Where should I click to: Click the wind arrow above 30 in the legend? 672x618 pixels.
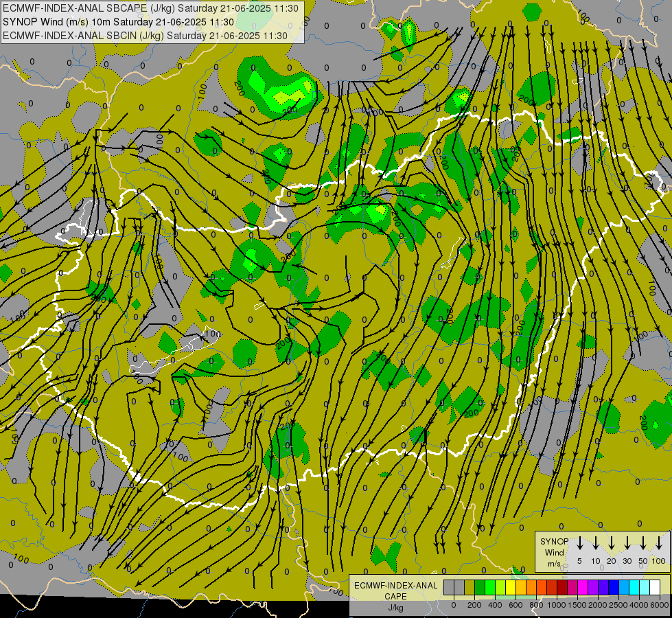tap(627, 543)
